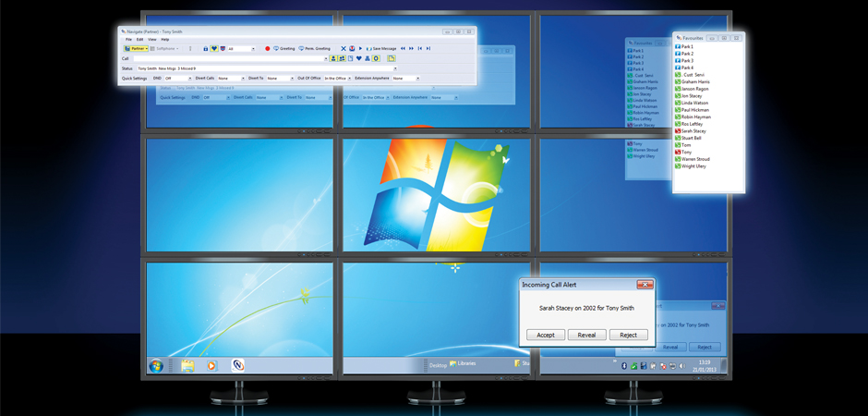Viewport: 868px width, 416px height.
Task: Open the Navigate app taskbar icon
Action: (x=237, y=365)
